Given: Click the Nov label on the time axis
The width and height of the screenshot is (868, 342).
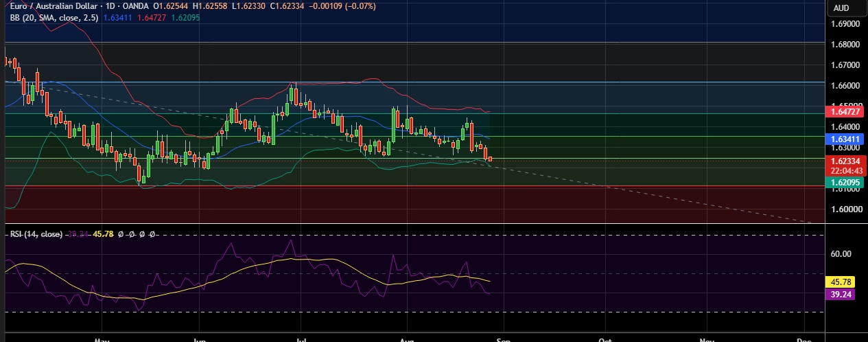Looking at the screenshot, I should pyautogui.click(x=706, y=339).
